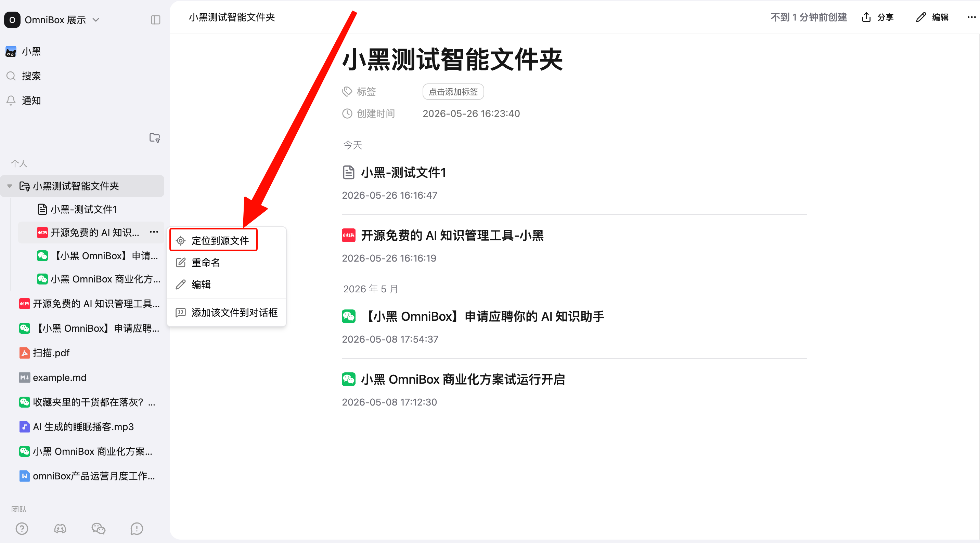Click the timestamp 2026-05-26 16:16:19
Viewport: 980px width, 543px height.
coord(389,258)
